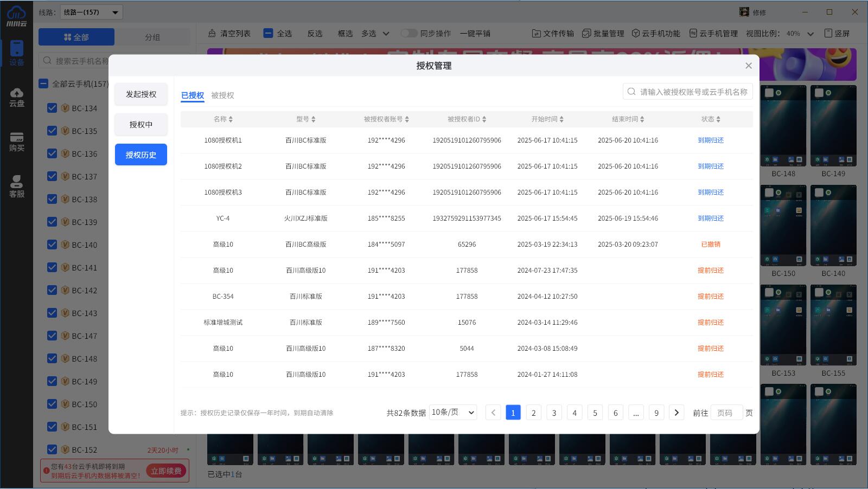Uncheck the BC-134 device checkbox
The height and width of the screenshot is (489, 868).
(x=52, y=108)
